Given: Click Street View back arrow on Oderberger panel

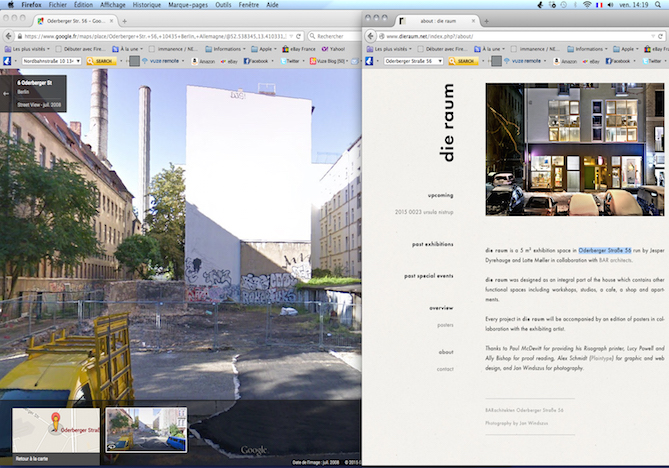Looking at the screenshot, I should point(6,93).
